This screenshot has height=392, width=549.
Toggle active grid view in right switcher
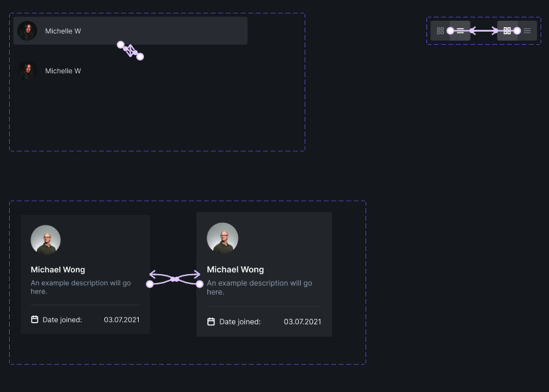pyautogui.click(x=507, y=30)
